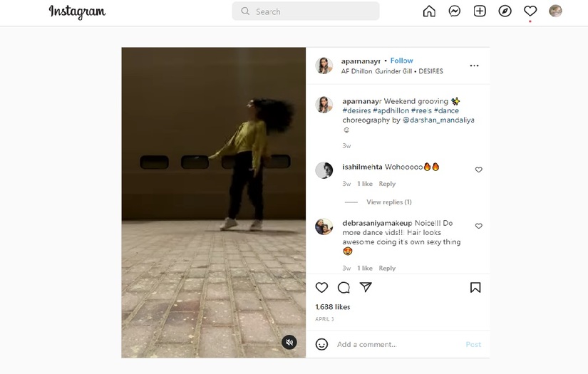The image size is (588, 374).
Task: Focus the Add a comment field
Action: click(398, 344)
